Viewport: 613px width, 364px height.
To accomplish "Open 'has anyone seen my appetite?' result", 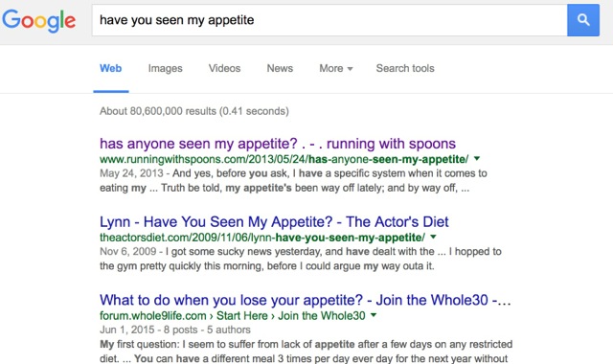I will 278,144.
